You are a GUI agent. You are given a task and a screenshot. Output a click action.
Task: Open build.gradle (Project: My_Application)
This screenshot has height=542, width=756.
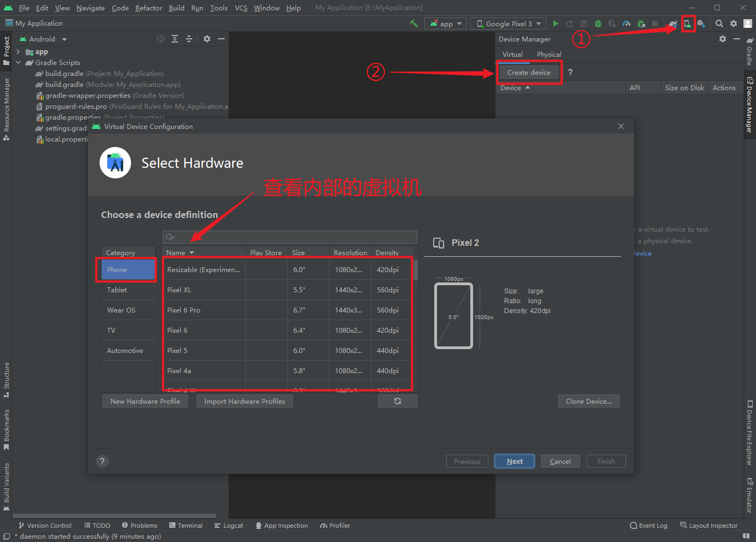tap(100, 73)
